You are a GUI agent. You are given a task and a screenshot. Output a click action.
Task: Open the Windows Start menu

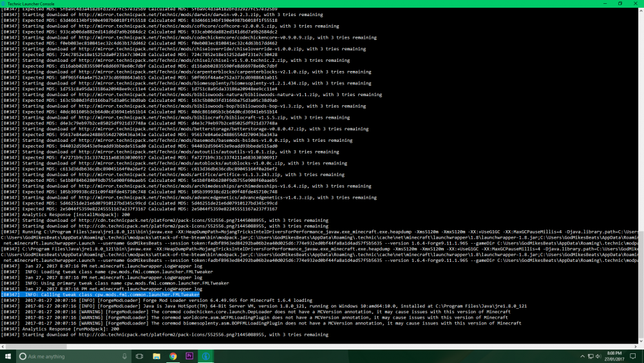8,357
